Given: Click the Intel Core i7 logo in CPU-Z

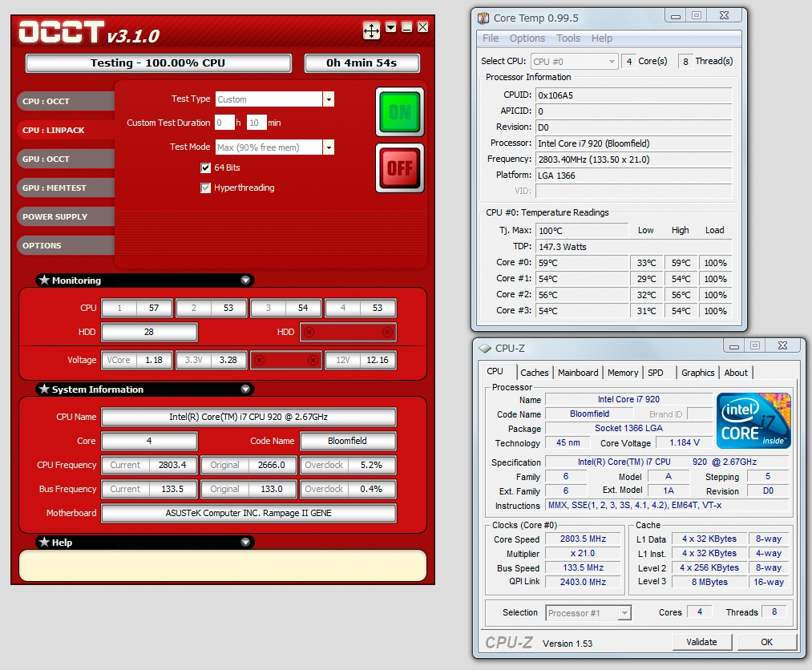Looking at the screenshot, I should pos(754,421).
